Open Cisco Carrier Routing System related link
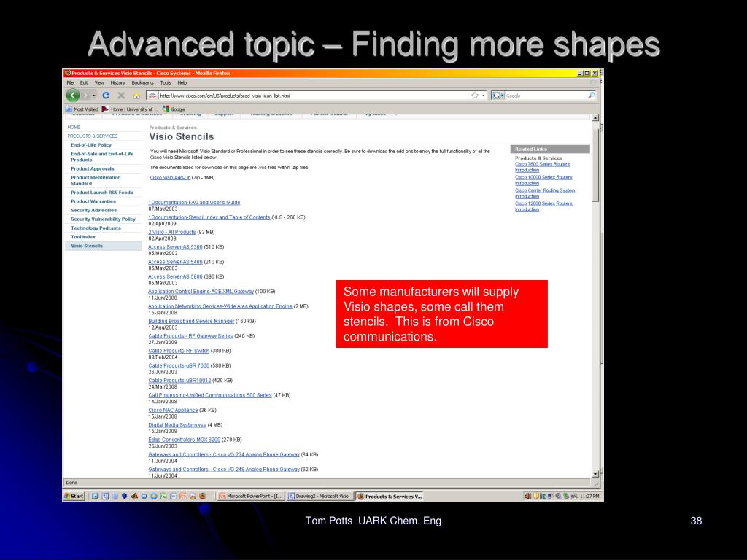The image size is (747, 560). (x=545, y=192)
